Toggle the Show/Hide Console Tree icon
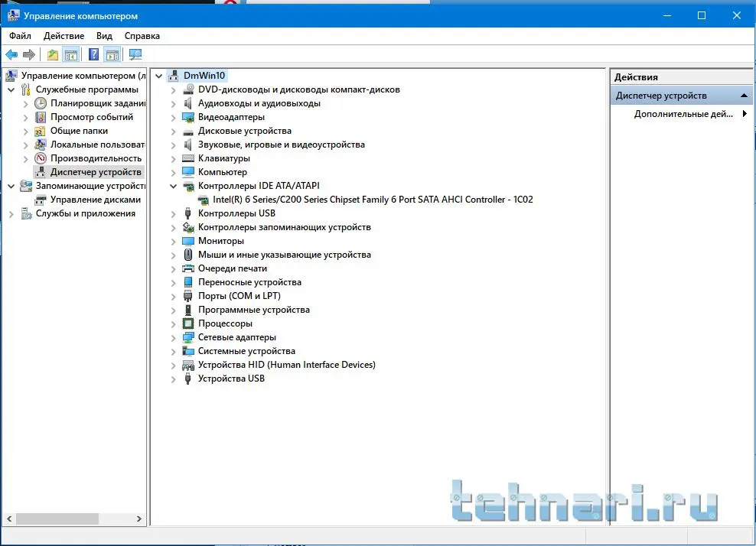This screenshot has width=756, height=546. 71,55
